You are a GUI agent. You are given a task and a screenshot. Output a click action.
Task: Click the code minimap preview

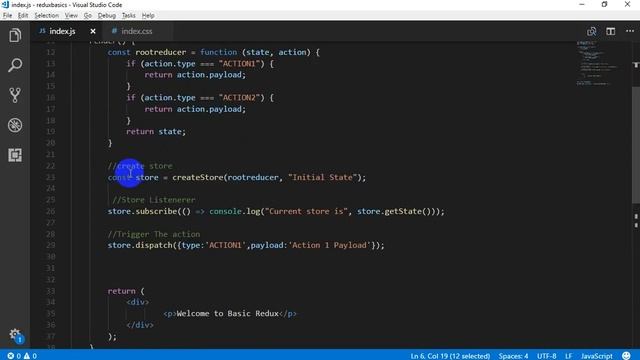pos(596,63)
